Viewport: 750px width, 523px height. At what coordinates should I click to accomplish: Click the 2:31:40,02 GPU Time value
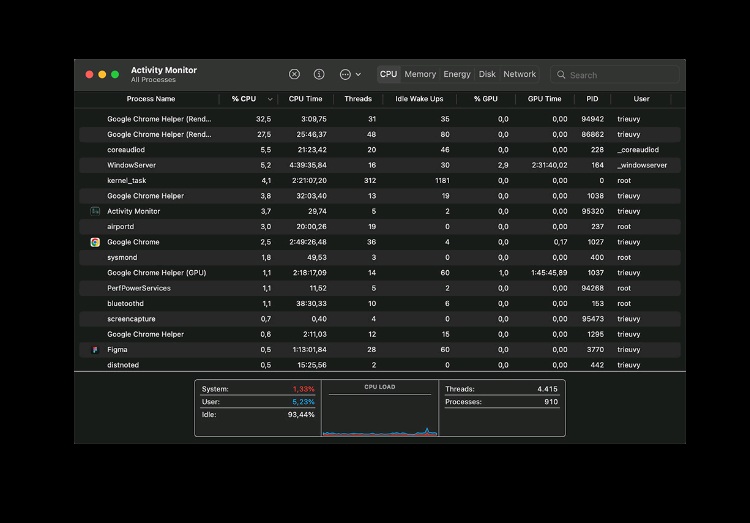tap(549, 165)
